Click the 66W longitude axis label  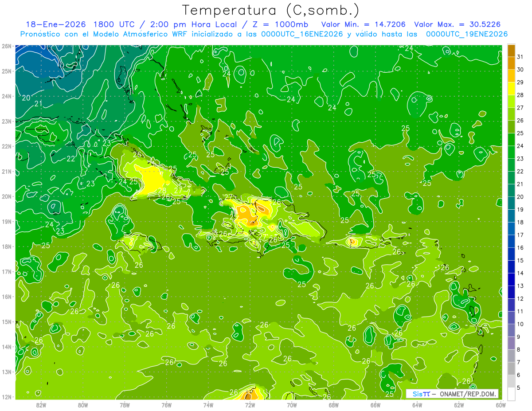coord(376,405)
